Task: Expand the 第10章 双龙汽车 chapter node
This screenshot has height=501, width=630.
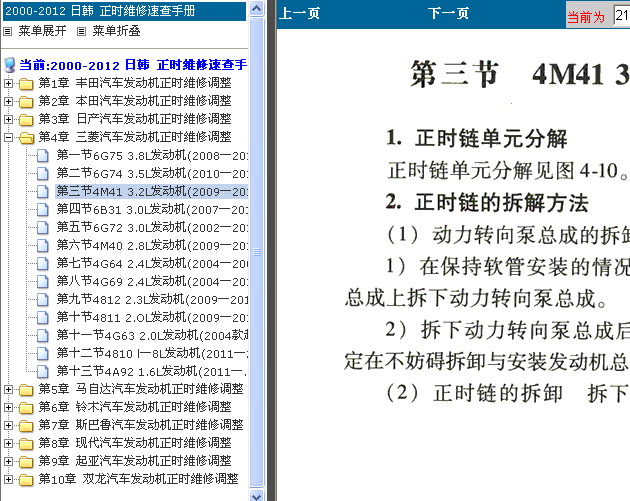Action: pyautogui.click(x=8, y=480)
